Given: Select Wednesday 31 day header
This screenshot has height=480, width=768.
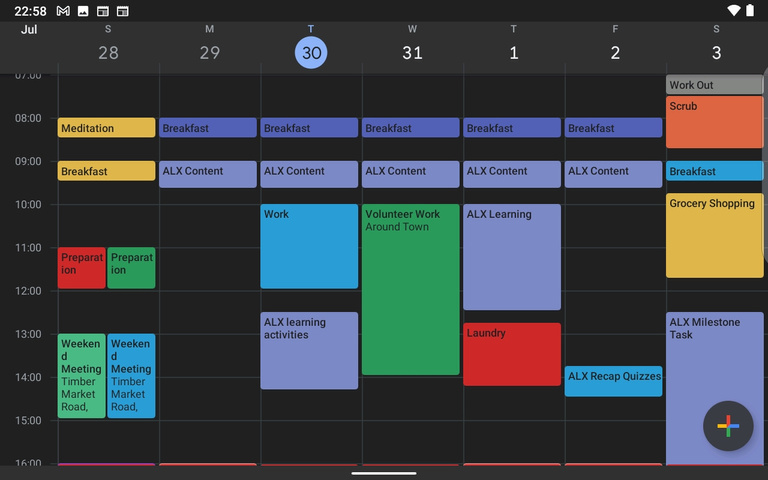Looking at the screenshot, I should [x=412, y=52].
